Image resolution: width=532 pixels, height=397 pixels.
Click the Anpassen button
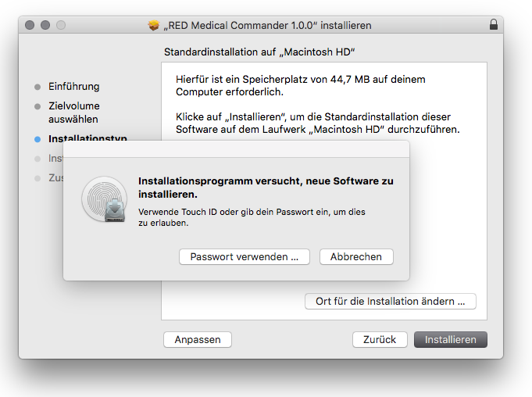198,339
